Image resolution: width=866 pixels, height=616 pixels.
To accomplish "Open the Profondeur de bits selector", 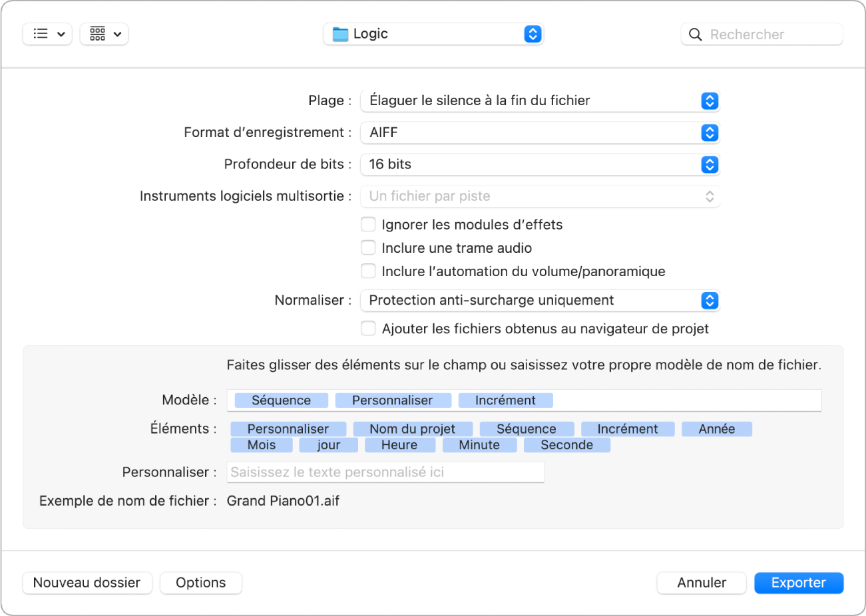I will (710, 164).
